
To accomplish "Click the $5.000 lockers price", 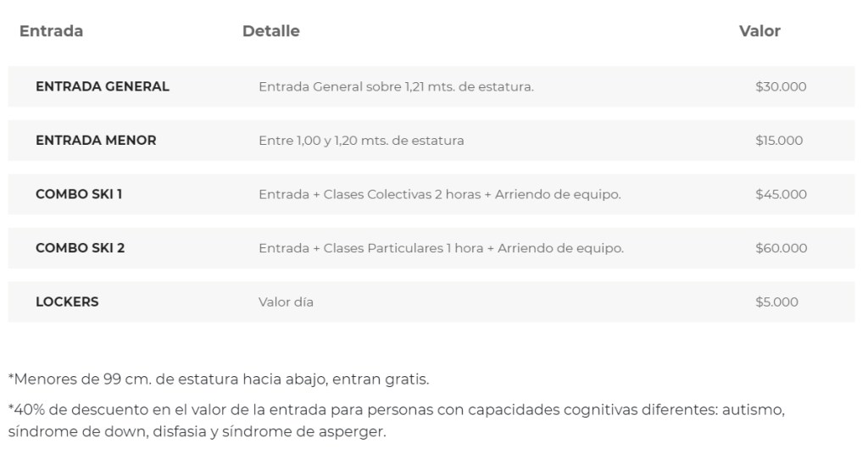I will (x=776, y=302).
